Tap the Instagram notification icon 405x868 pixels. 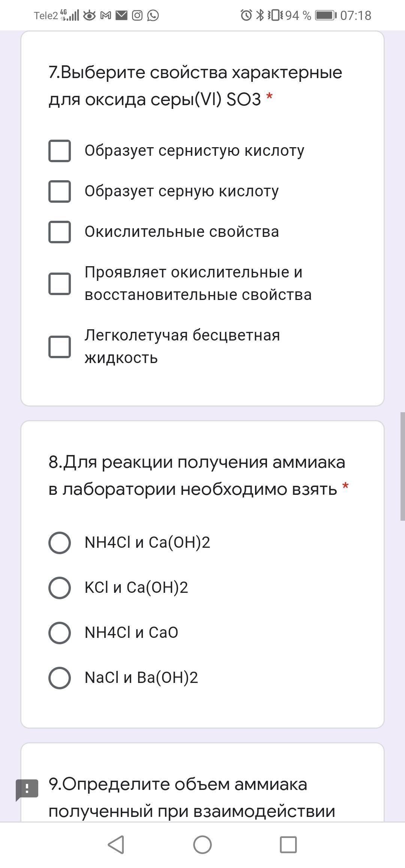(x=137, y=15)
